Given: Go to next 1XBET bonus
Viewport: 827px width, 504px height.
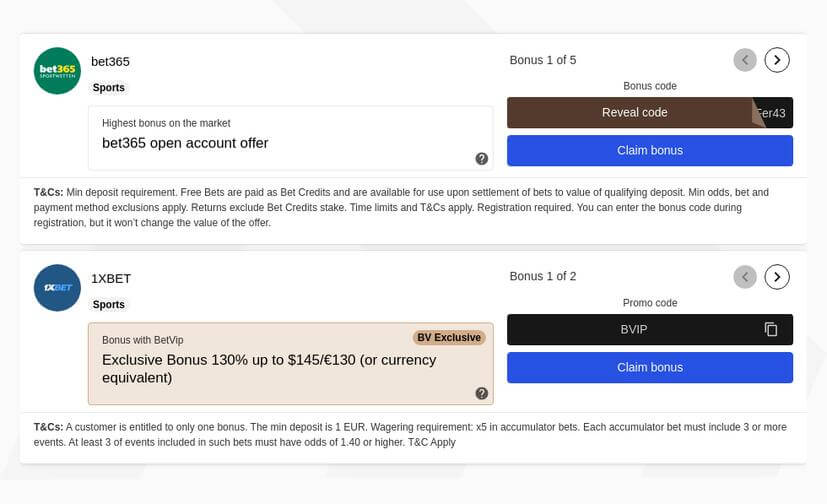Looking at the screenshot, I should coord(777,277).
